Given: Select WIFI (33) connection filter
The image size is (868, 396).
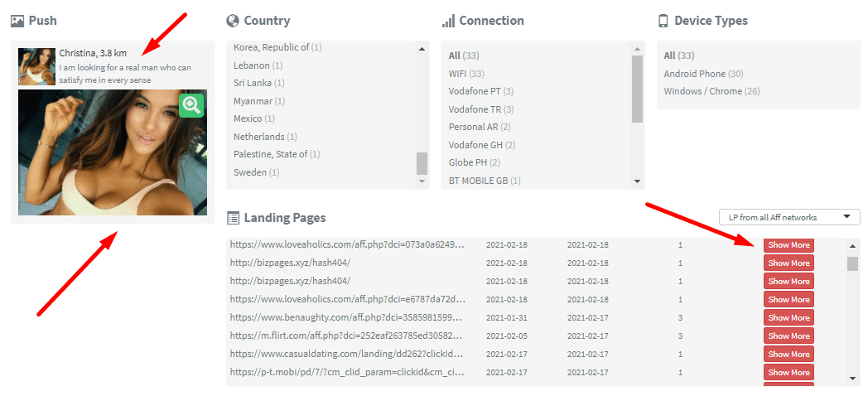Looking at the screenshot, I should coord(466,74).
